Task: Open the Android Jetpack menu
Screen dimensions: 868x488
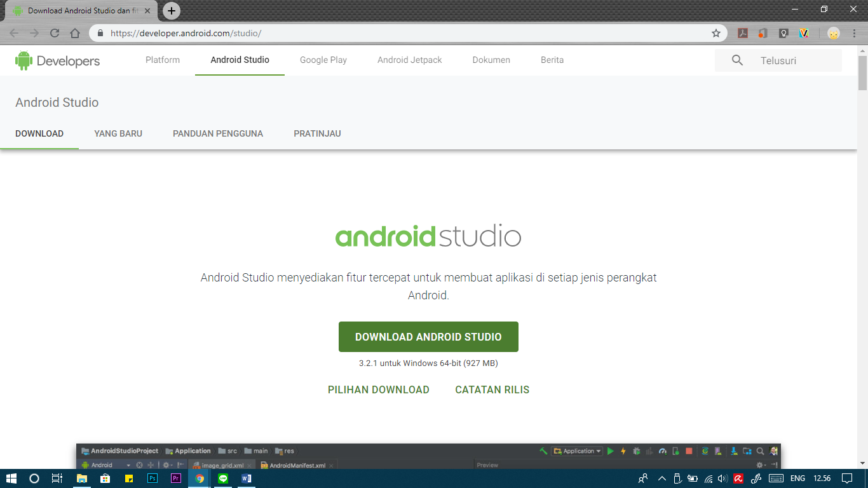Action: [x=410, y=60]
